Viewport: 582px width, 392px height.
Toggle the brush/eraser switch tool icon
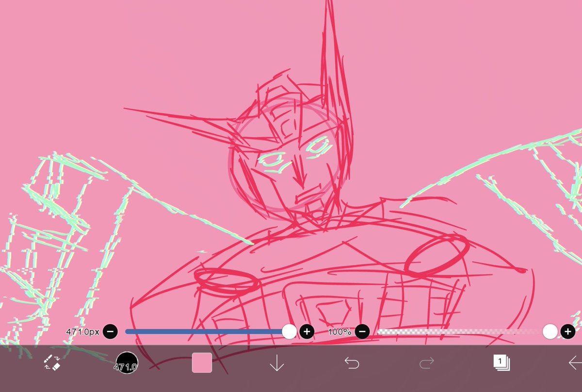51,362
